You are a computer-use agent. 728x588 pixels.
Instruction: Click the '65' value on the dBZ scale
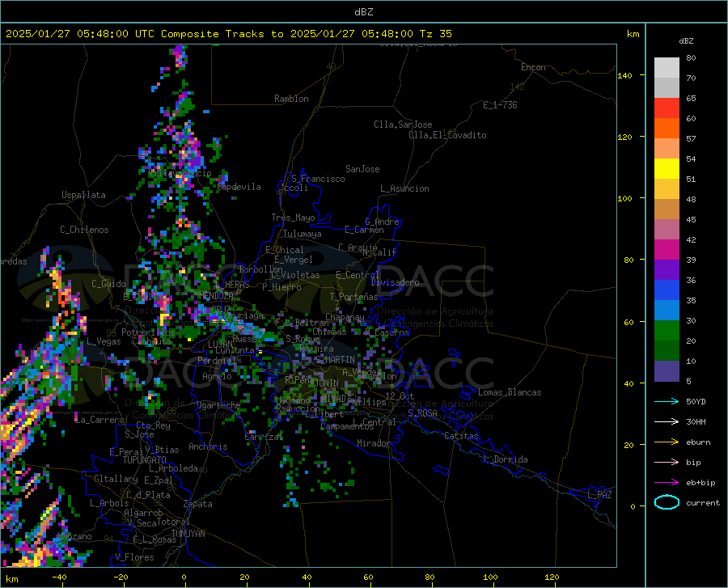691,99
